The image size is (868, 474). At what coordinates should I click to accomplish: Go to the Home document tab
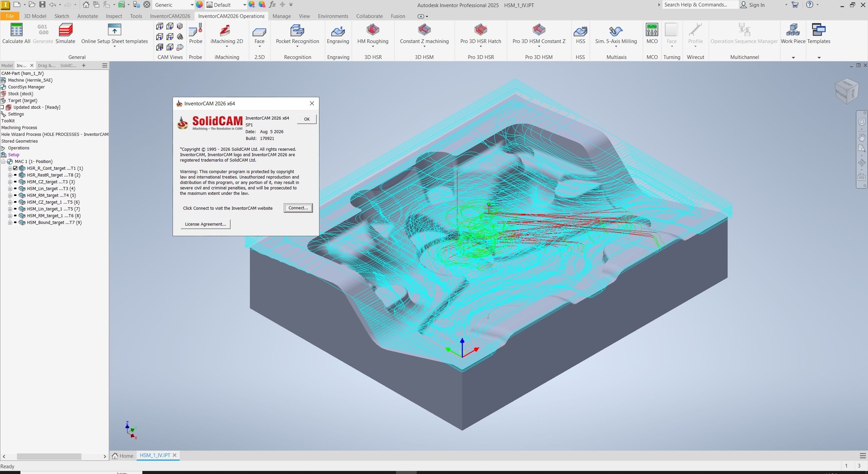123,456
